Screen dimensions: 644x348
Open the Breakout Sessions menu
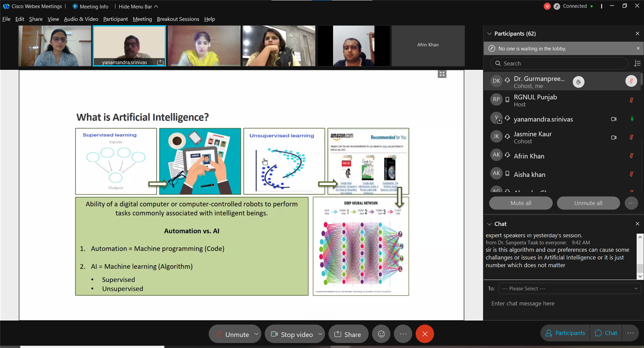pyautogui.click(x=178, y=19)
